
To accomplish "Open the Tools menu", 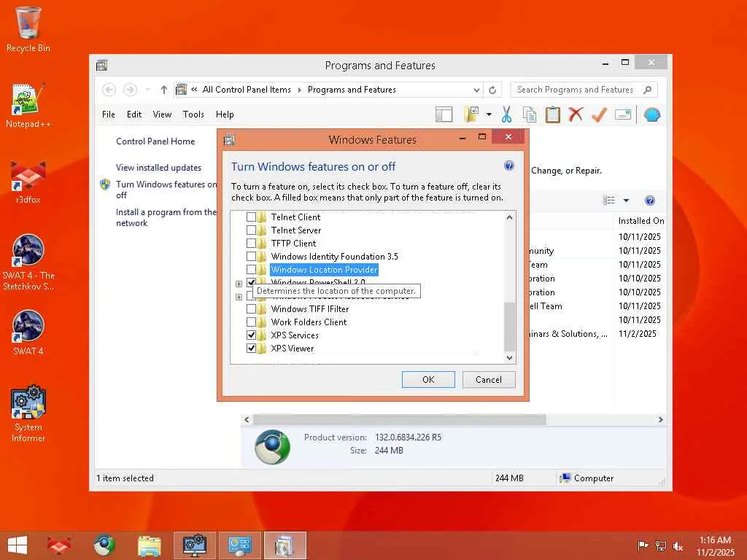I will tap(193, 114).
